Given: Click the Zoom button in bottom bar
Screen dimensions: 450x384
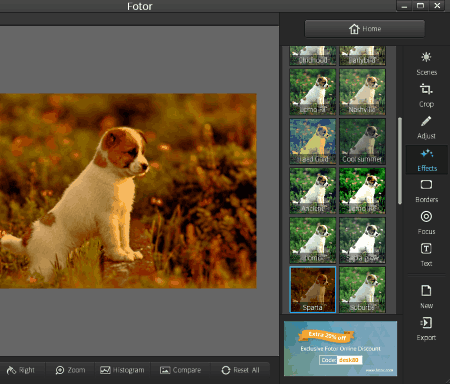Looking at the screenshot, I should (70, 370).
